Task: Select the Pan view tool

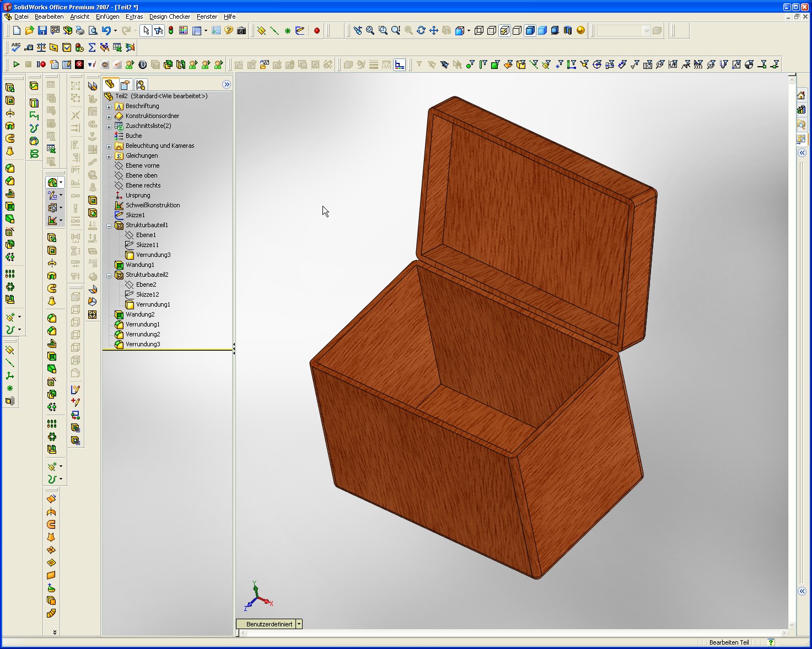Action: click(x=434, y=31)
